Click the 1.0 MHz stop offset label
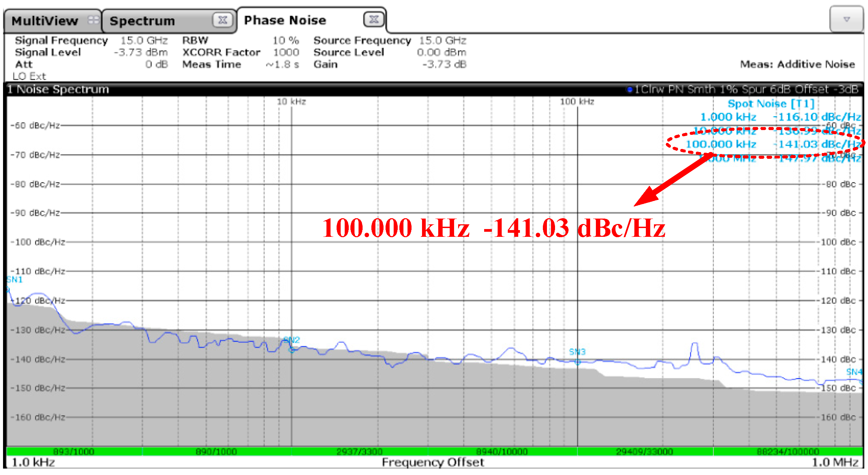The image size is (868, 475). point(835,462)
